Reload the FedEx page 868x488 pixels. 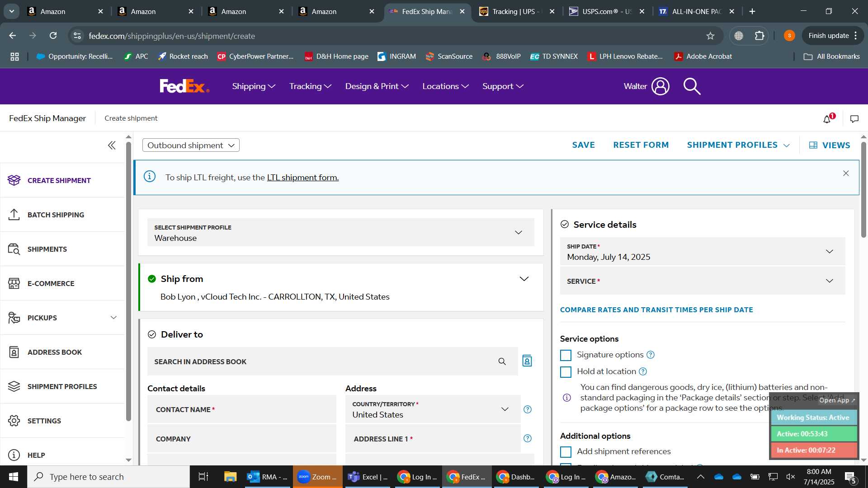coord(53,36)
